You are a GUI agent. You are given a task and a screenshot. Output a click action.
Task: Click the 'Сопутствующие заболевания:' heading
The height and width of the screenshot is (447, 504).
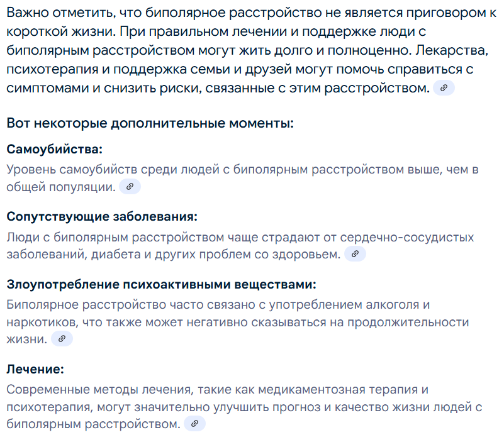[102, 216]
